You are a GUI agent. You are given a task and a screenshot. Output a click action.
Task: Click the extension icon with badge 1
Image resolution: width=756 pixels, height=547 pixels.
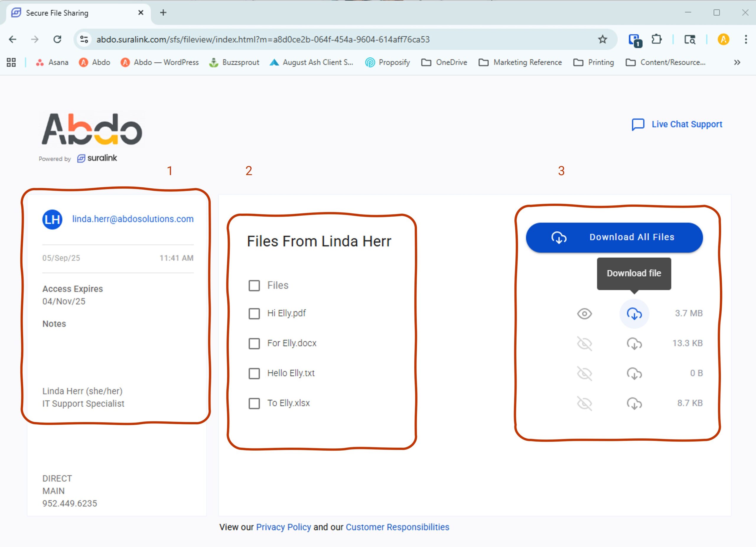point(635,40)
